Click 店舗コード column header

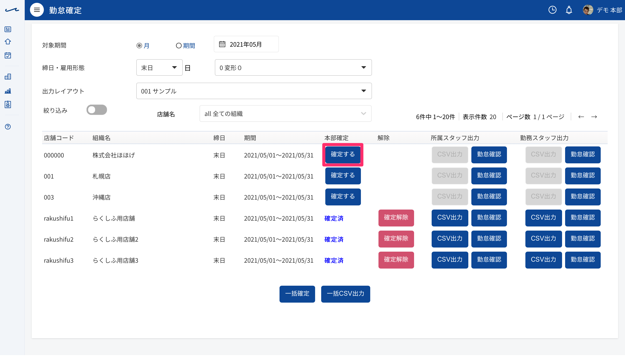click(x=59, y=138)
